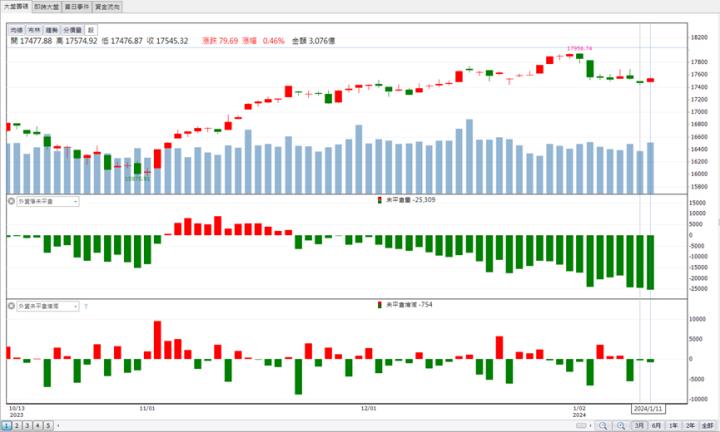Open the bar-width dropdown left of magnifiers
The image size is (720, 432).
pyautogui.click(x=584, y=426)
